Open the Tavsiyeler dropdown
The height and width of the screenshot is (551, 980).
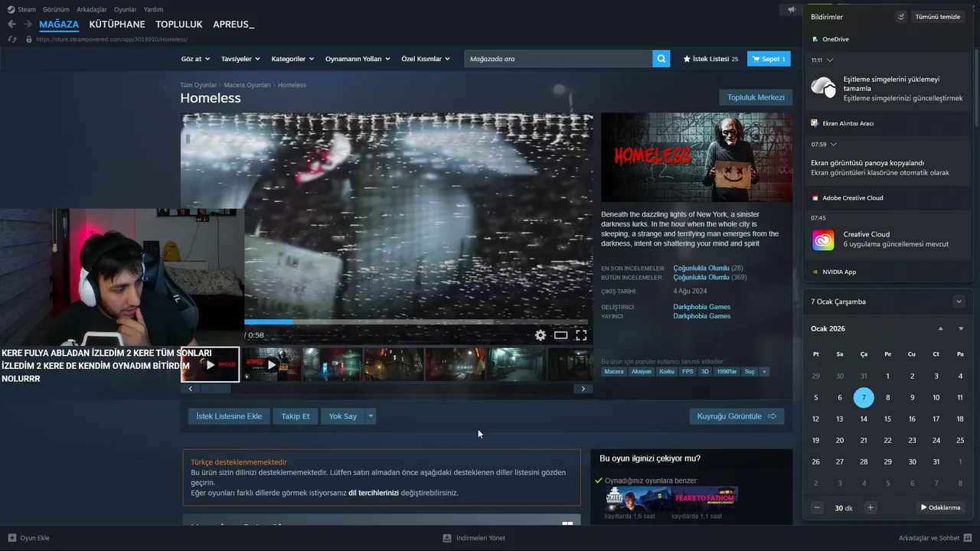(x=240, y=59)
